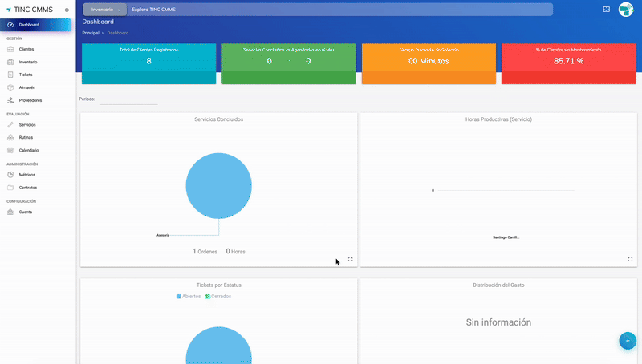Open Contratos menu item
Image resolution: width=642 pixels, height=364 pixels.
pyautogui.click(x=28, y=187)
